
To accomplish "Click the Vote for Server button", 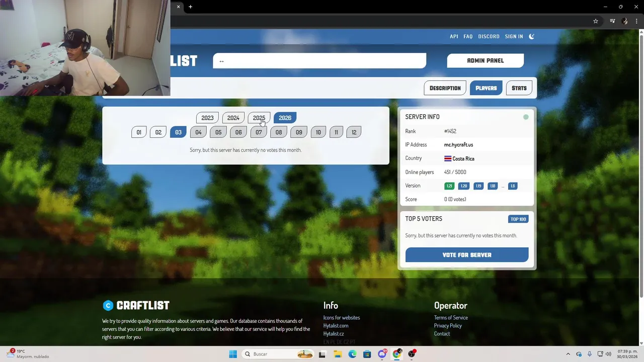I will coord(467,255).
